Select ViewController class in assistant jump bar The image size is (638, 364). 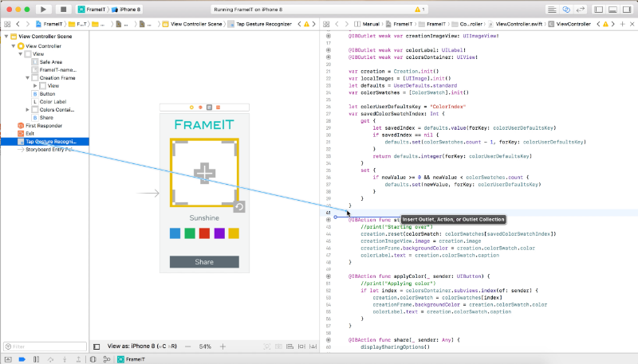(569, 24)
